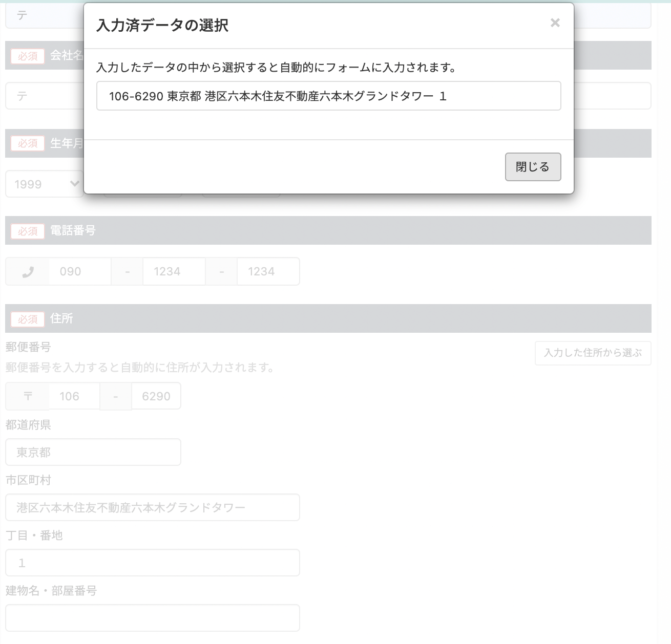Click the 郵便番号 label text
The height and width of the screenshot is (644, 671).
click(28, 347)
